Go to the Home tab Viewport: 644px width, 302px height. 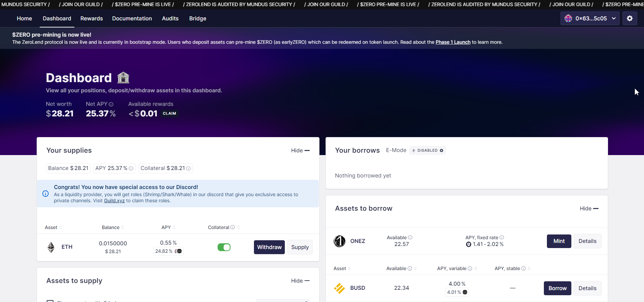tap(24, 18)
